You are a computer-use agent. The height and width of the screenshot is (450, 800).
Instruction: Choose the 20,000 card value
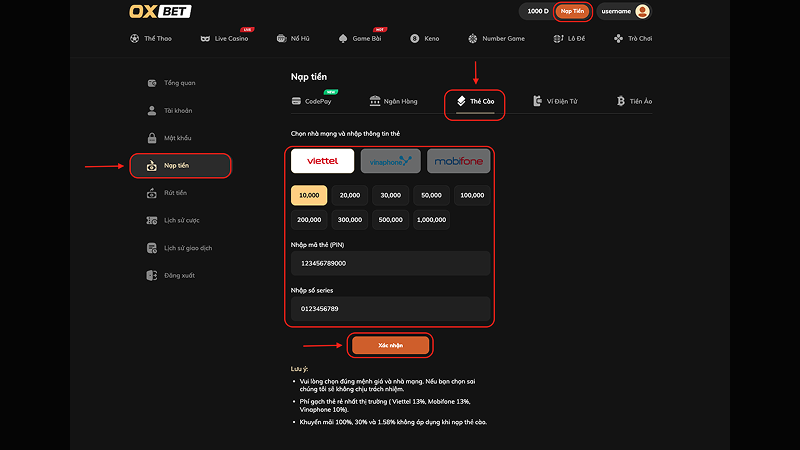point(350,195)
